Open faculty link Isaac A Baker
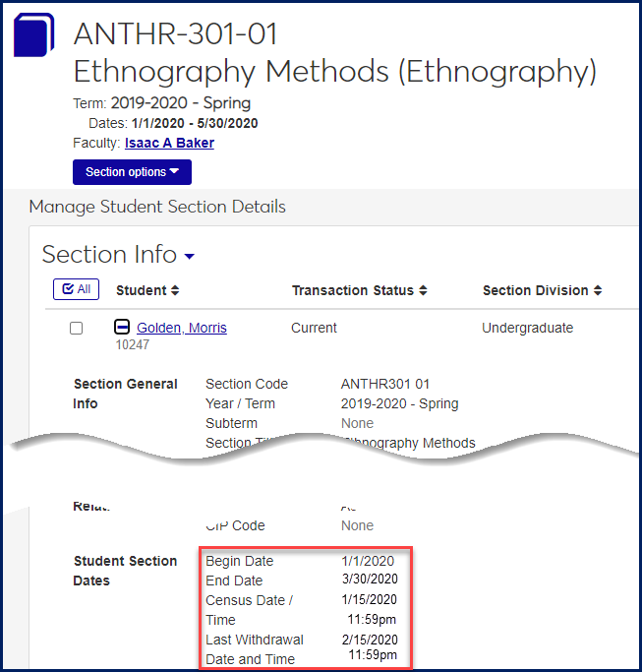The width and height of the screenshot is (642, 672). pos(169,143)
